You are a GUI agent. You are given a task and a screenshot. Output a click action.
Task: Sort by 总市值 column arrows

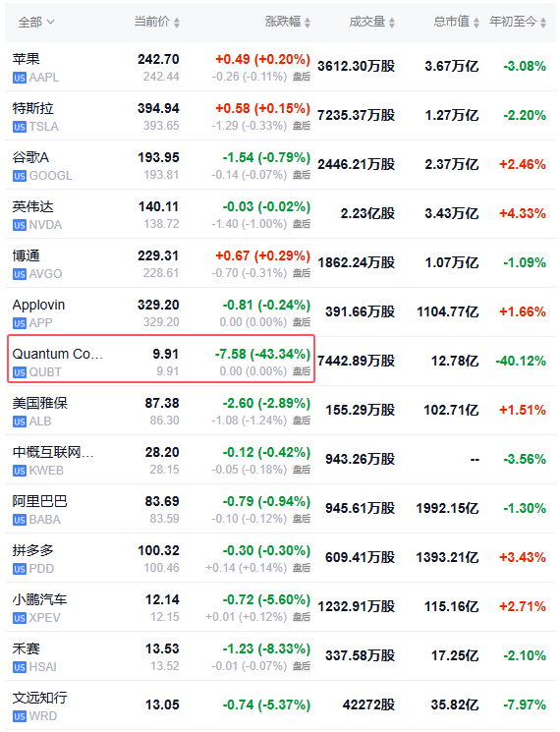pos(476,22)
